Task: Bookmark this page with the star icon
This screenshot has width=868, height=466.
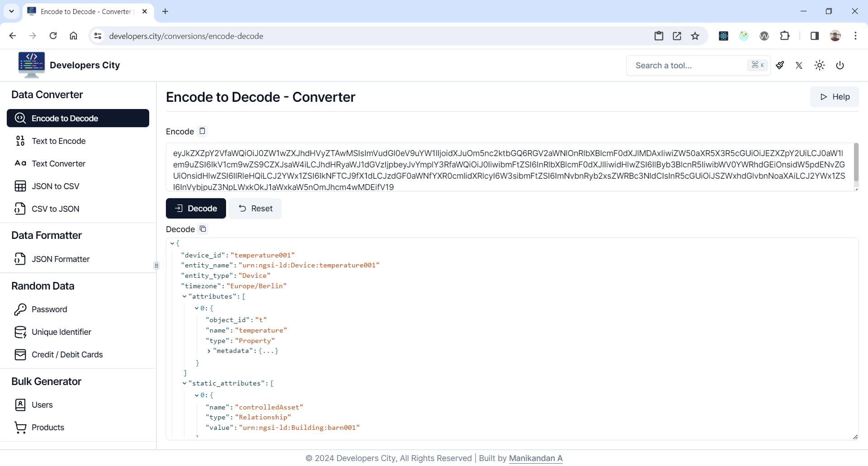Action: [695, 36]
